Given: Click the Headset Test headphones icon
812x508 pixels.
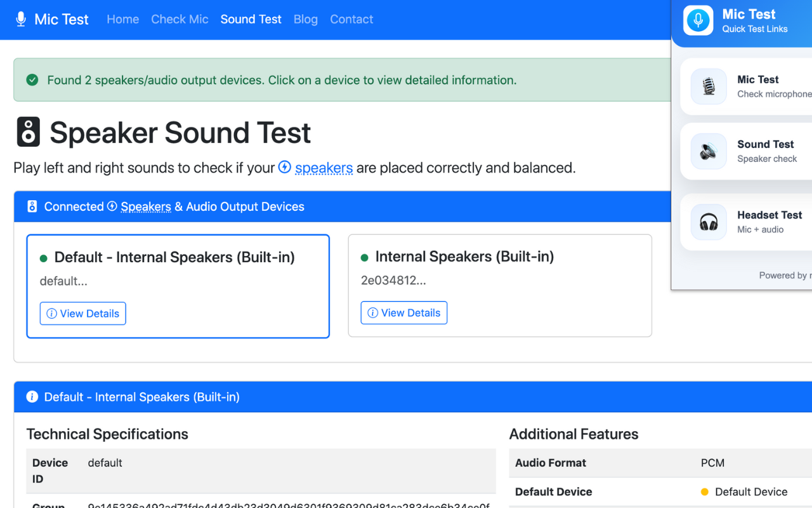Looking at the screenshot, I should [709, 222].
